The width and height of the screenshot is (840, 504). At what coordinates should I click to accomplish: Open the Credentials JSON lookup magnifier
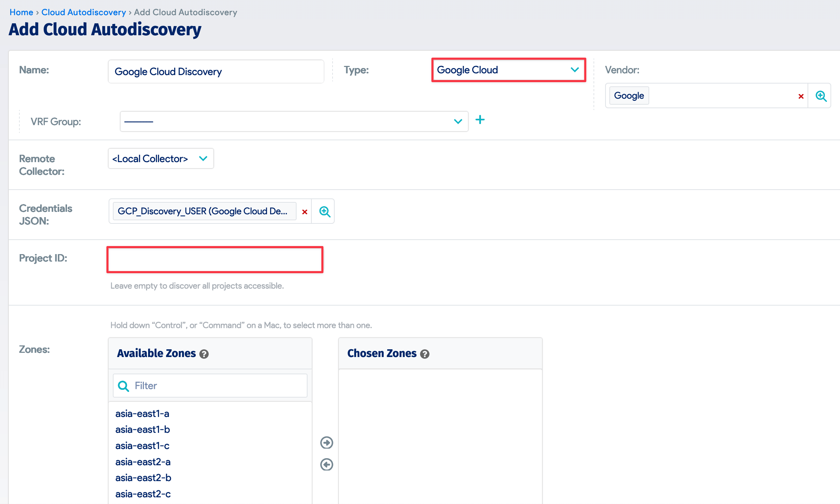point(324,211)
